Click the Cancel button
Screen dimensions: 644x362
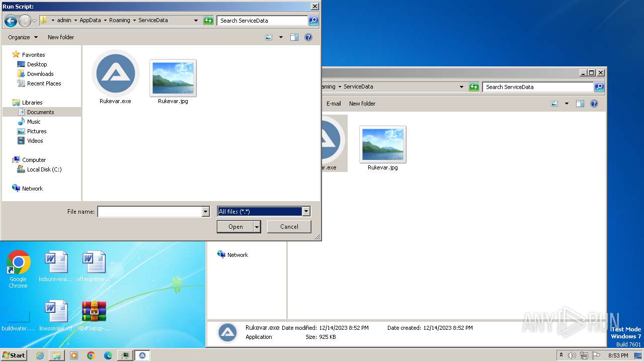pos(289,227)
